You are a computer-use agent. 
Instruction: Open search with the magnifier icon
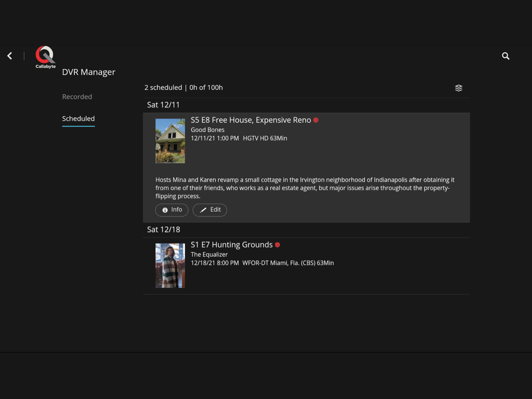505,56
